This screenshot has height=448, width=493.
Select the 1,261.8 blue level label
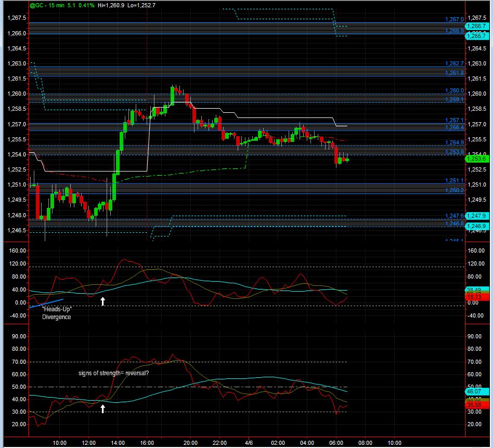click(x=455, y=73)
